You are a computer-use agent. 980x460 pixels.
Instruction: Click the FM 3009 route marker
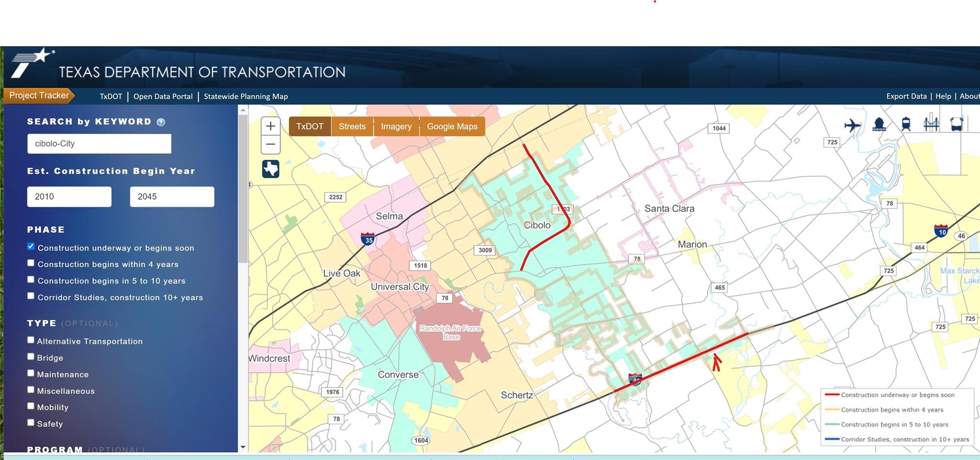tap(485, 250)
